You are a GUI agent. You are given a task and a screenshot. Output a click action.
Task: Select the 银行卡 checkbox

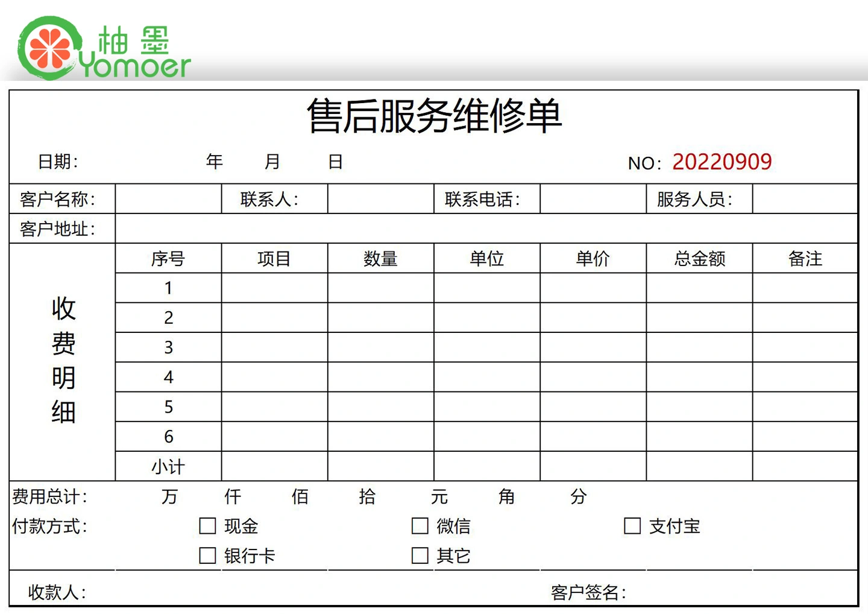207,555
